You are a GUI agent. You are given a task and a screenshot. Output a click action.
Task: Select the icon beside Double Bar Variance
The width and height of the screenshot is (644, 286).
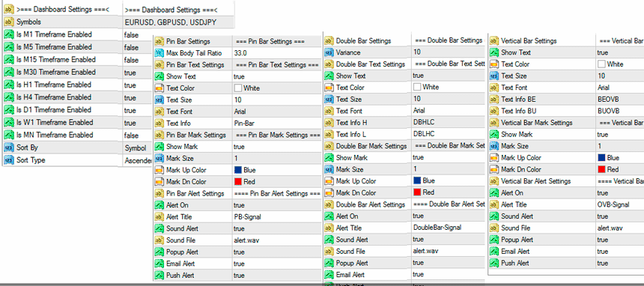coord(329,52)
